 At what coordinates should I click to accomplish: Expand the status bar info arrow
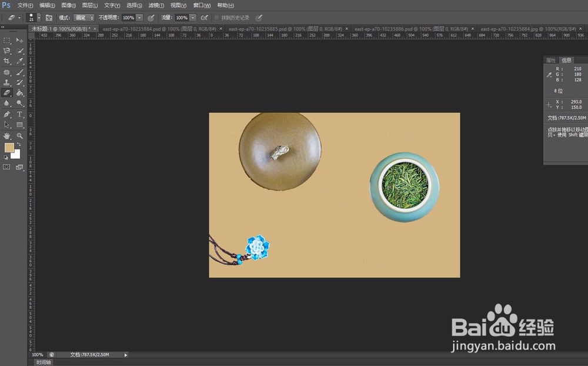(x=126, y=355)
